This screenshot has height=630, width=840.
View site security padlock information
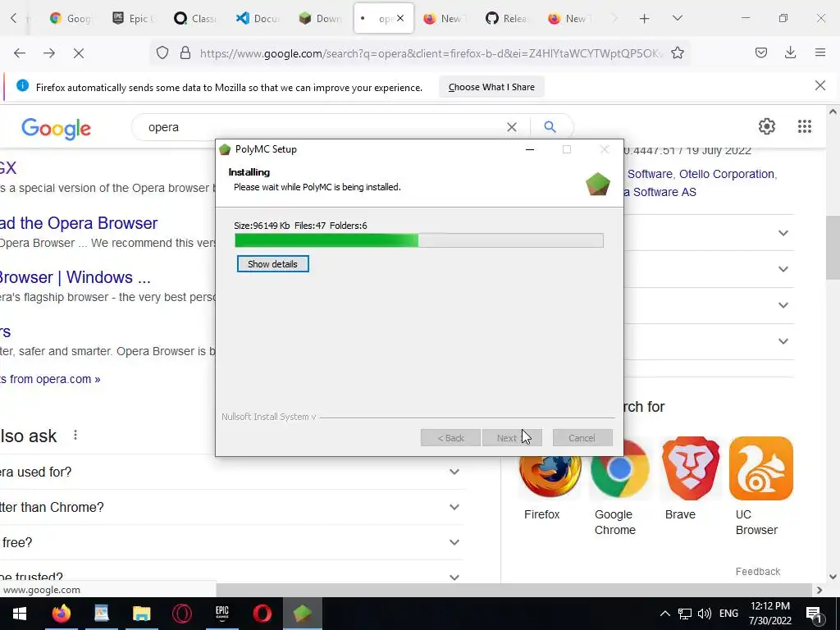(185, 52)
